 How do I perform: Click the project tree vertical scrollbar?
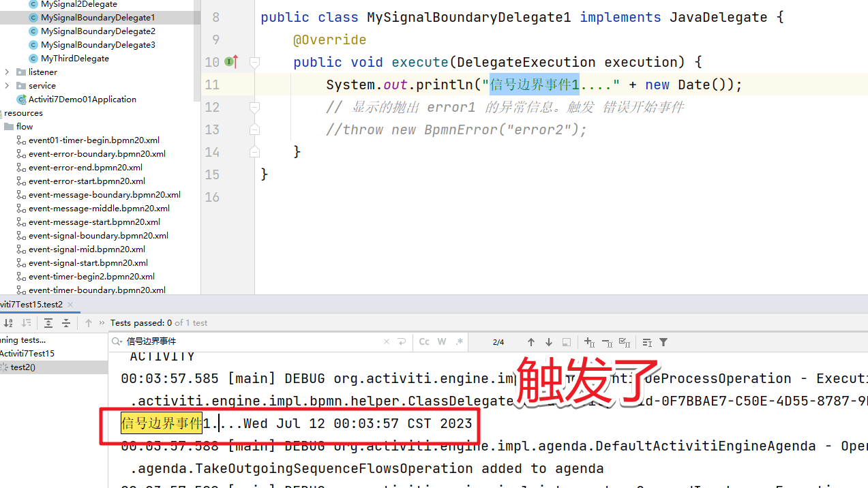pyautogui.click(x=198, y=51)
